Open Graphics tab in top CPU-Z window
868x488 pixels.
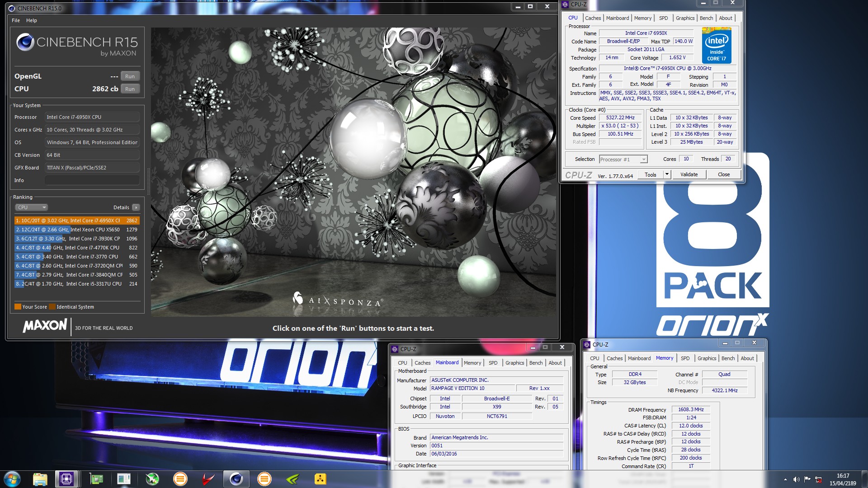(685, 18)
